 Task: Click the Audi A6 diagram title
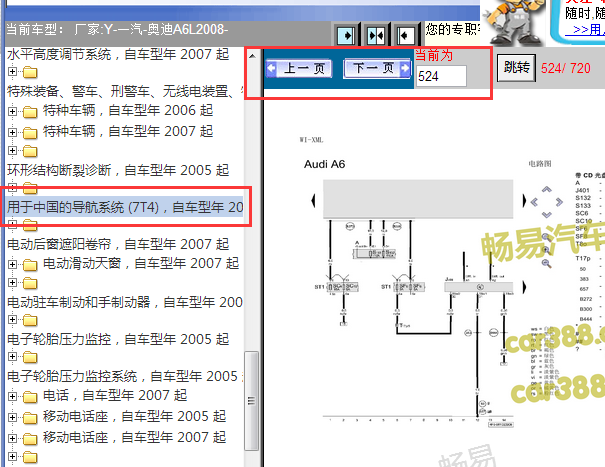tap(324, 164)
